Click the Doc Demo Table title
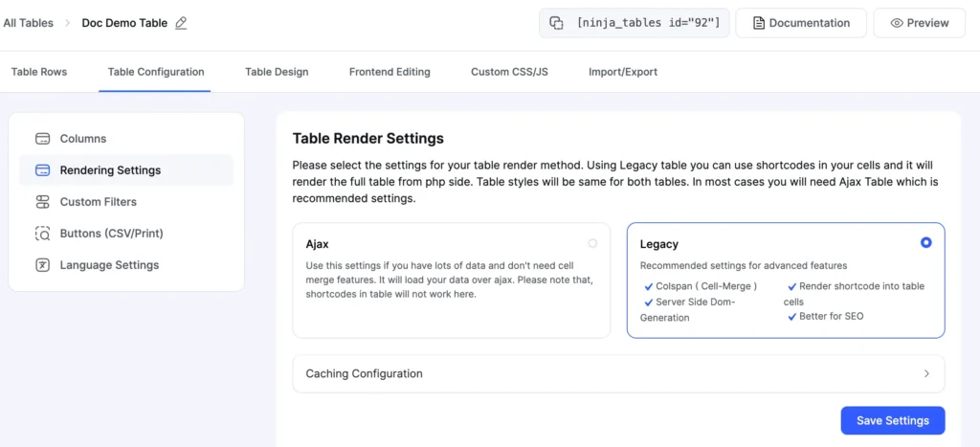Screen dimensions: 980x447 pos(124,23)
